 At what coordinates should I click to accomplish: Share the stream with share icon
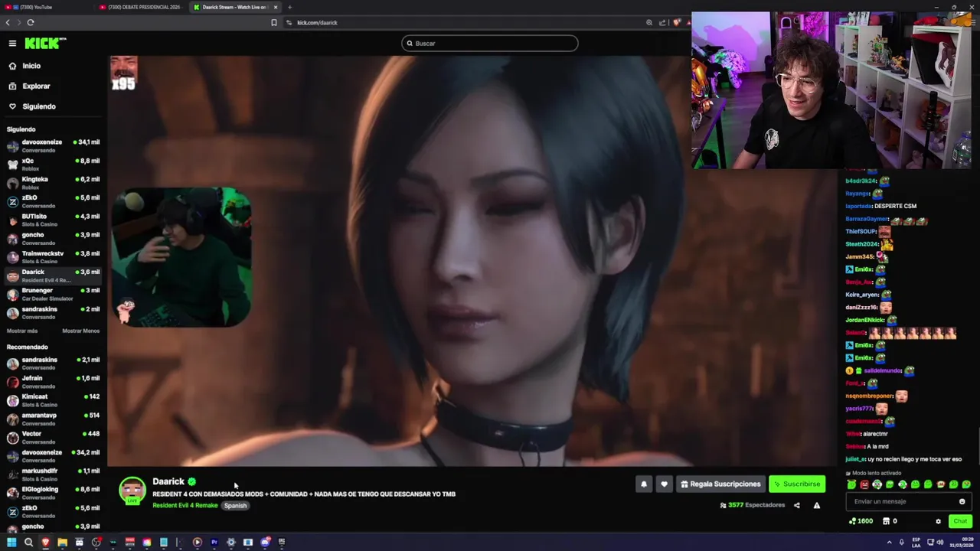pos(796,505)
